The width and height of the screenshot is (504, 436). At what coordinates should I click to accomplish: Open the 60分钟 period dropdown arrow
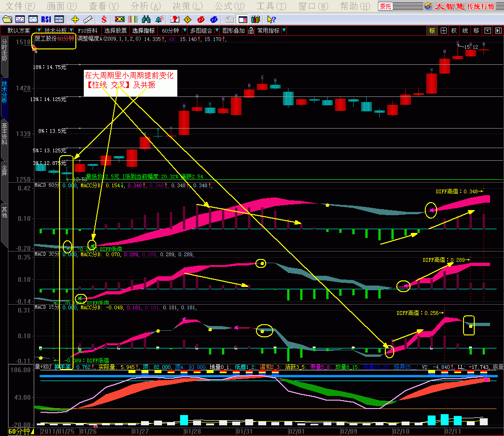coord(185,31)
